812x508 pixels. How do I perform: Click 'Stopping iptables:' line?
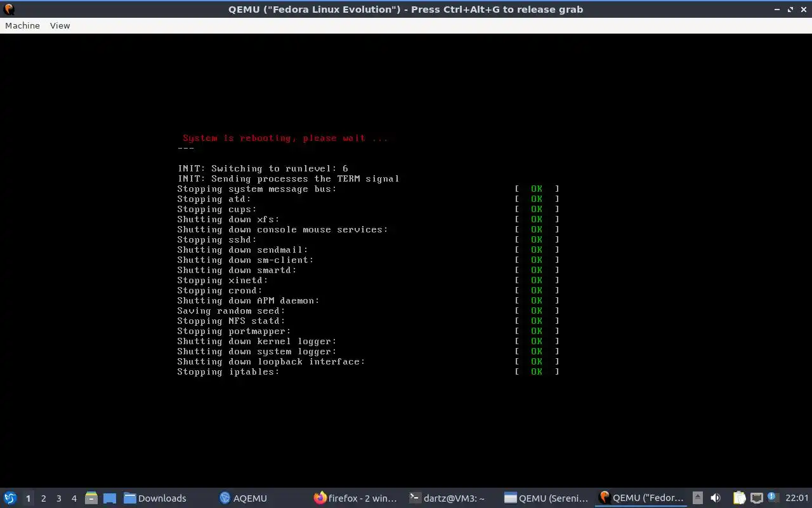click(228, 371)
